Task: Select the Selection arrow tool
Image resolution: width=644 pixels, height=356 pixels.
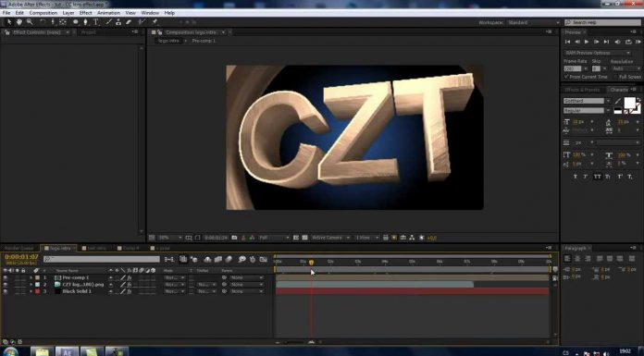Action: pos(9,22)
